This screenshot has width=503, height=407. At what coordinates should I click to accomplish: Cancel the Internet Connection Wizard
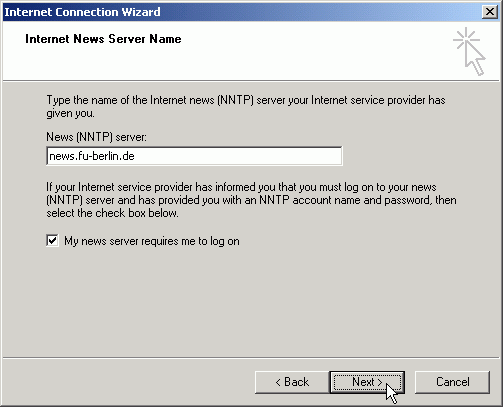pyautogui.click(x=452, y=382)
